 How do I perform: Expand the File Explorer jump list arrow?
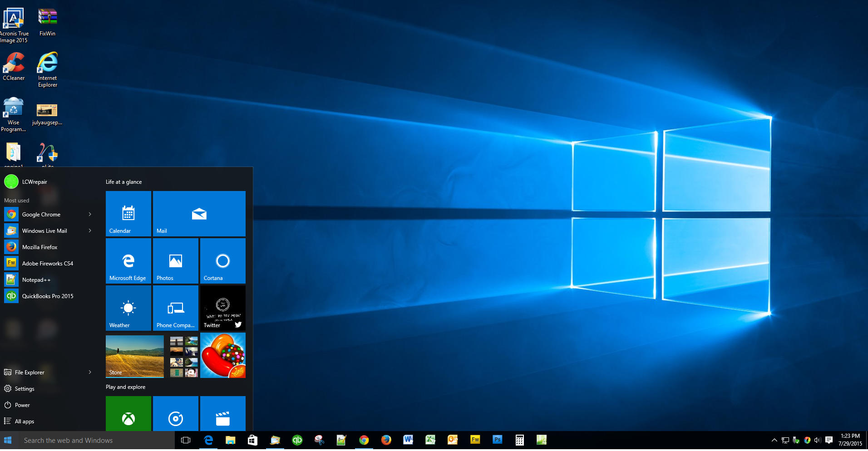pos(90,373)
